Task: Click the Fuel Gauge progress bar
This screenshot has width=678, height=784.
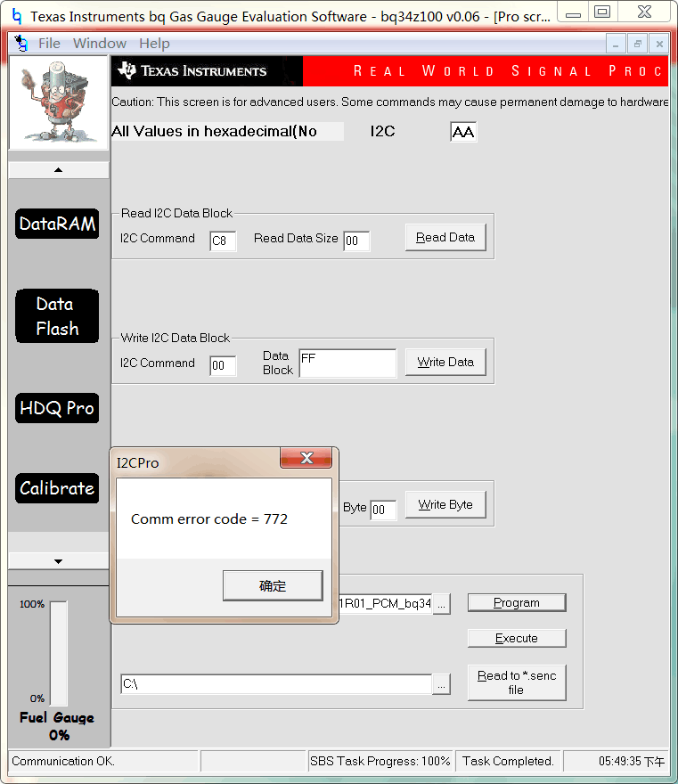Action: (59, 653)
